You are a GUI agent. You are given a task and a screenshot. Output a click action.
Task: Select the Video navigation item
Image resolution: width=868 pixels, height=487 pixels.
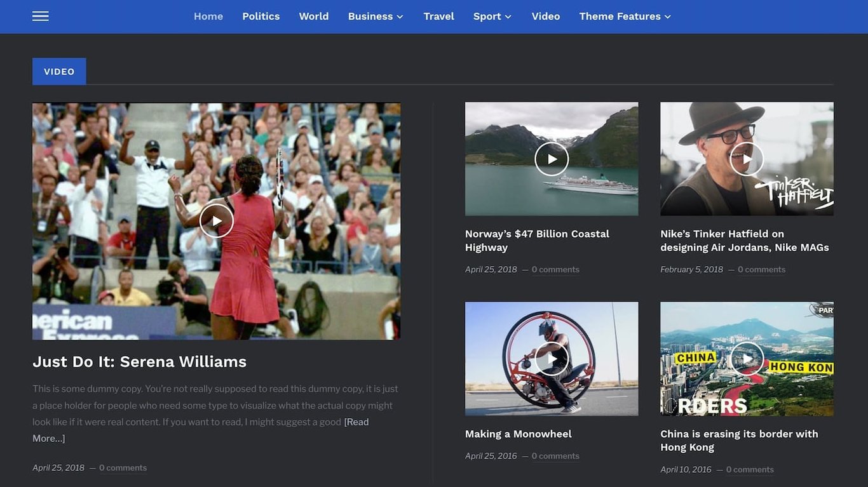(545, 16)
